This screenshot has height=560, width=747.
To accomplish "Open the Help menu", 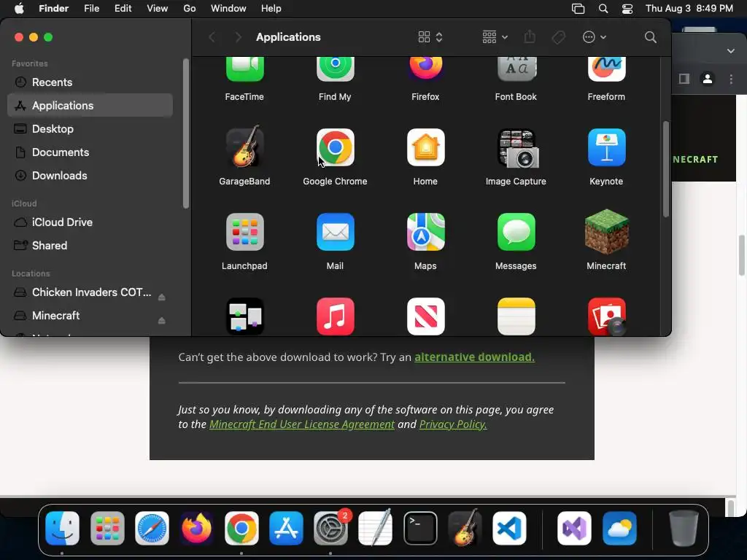I will [271, 9].
